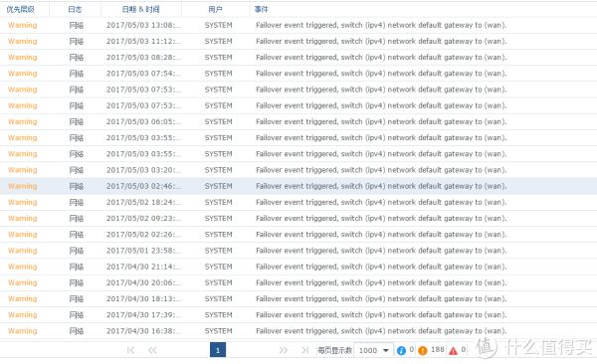Select the log entry at 2017/05/02 18:24
The height and width of the screenshot is (364, 597).
coord(298,202)
